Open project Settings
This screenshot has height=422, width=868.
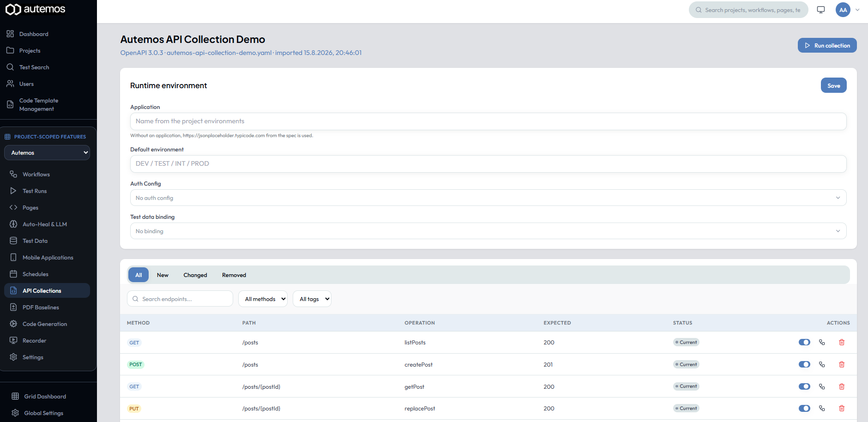[33, 357]
